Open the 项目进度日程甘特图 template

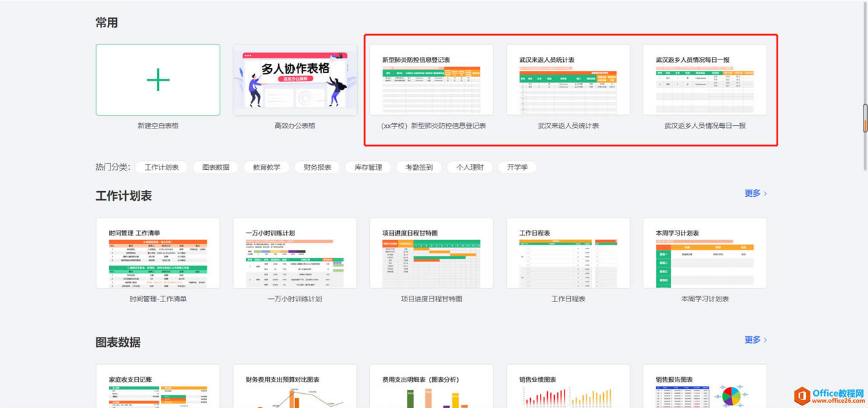tap(431, 253)
